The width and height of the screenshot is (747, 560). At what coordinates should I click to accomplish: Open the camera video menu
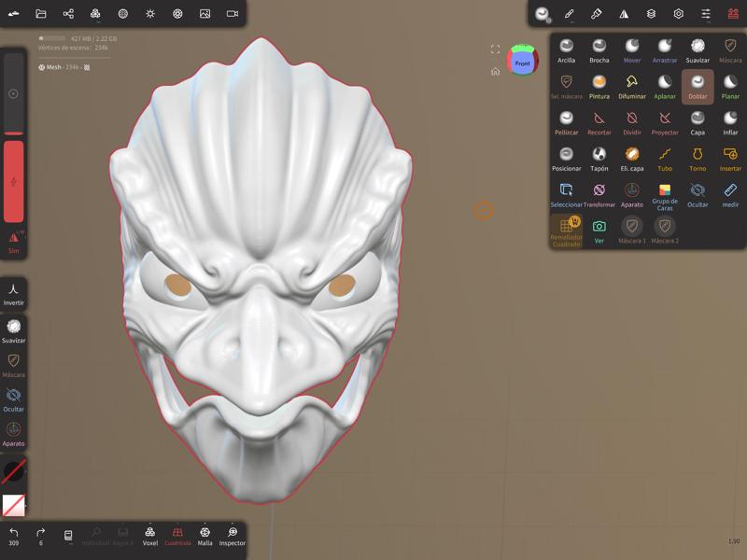[x=233, y=14]
